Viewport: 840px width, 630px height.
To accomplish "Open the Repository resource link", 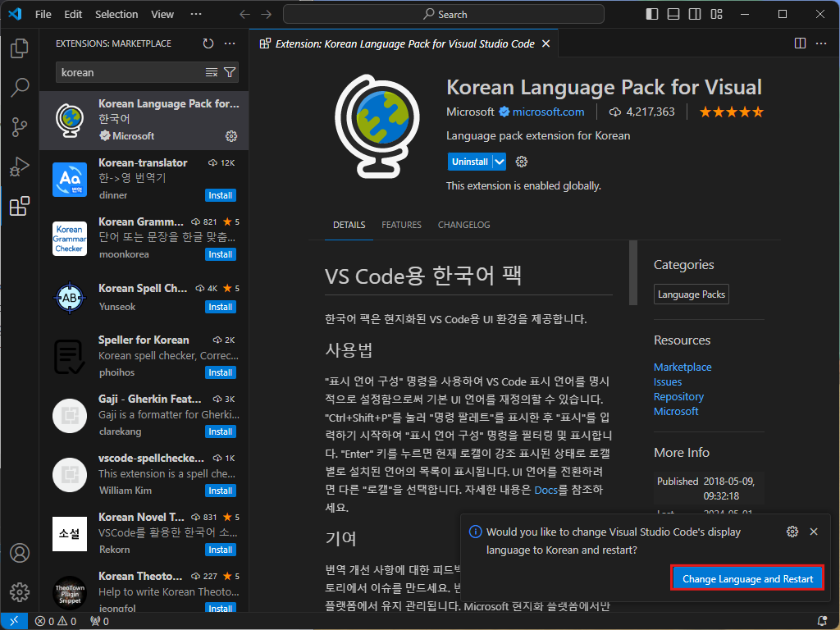I will 678,396.
